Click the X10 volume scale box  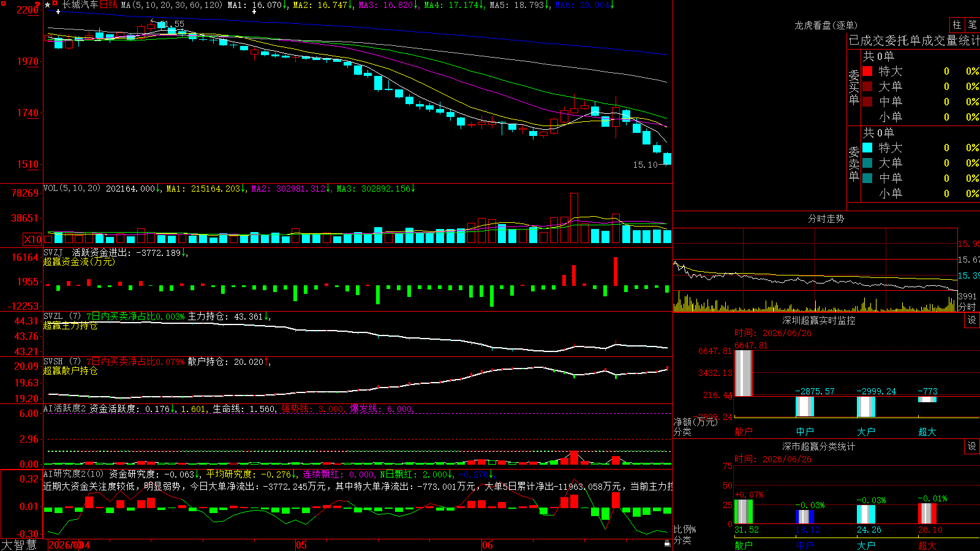click(x=32, y=239)
